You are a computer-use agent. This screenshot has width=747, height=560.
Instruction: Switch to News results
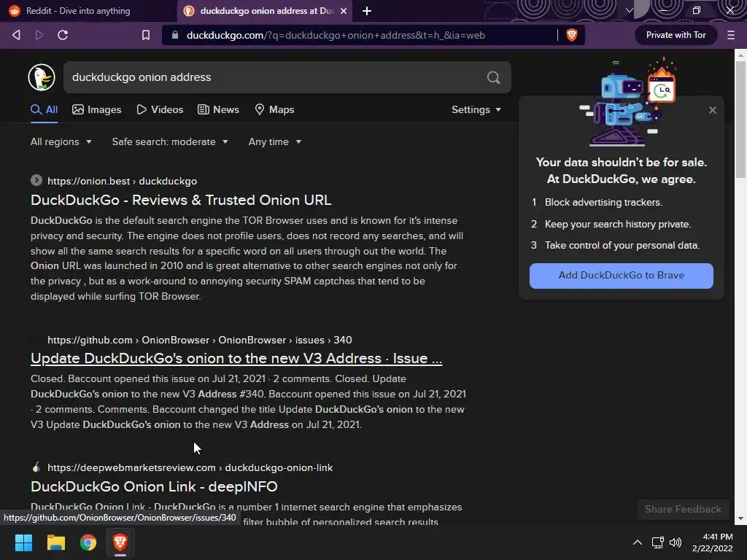point(218,109)
